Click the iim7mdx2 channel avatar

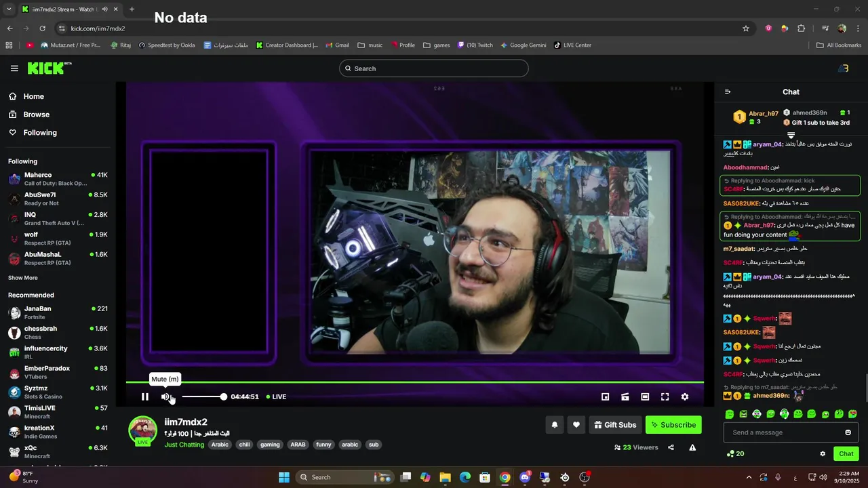[x=142, y=431]
